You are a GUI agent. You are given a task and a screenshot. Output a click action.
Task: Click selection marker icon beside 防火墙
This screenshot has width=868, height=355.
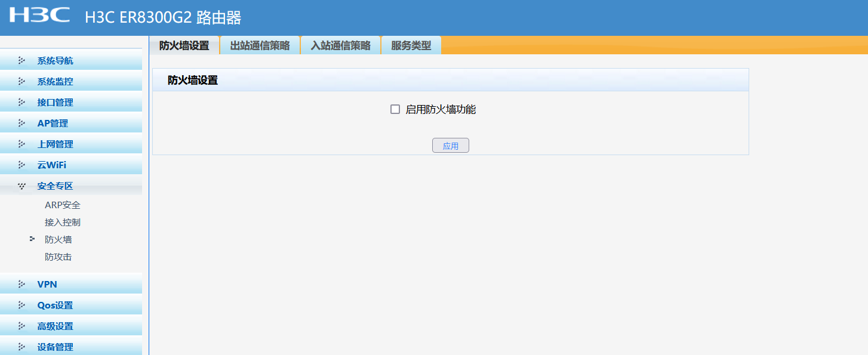(32, 239)
